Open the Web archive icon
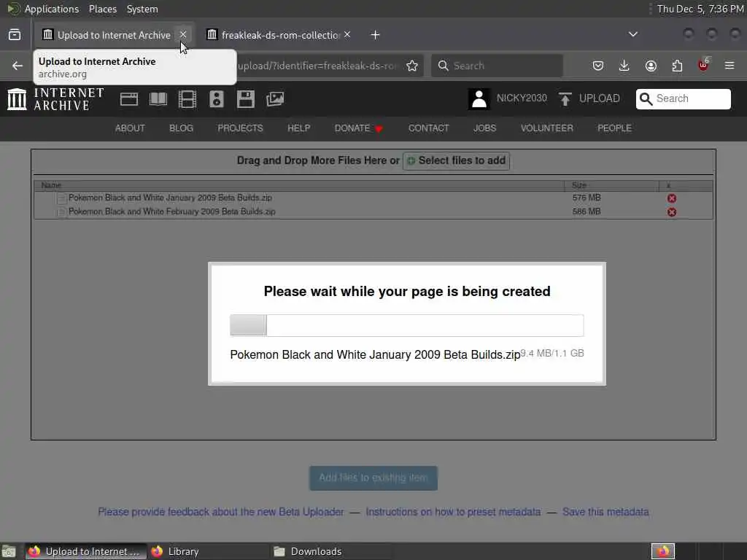The width and height of the screenshot is (747, 560). (129, 99)
